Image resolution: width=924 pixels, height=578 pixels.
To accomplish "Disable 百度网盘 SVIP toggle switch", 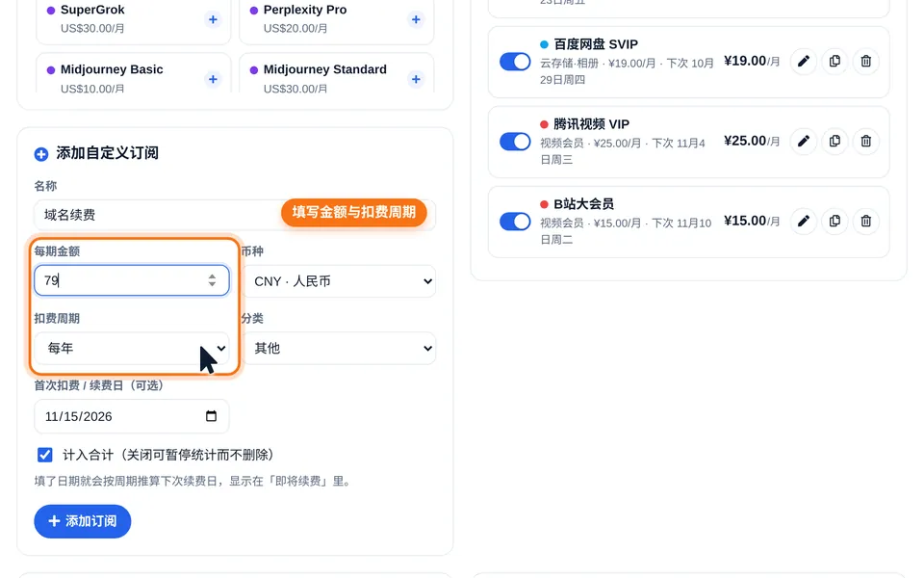I will point(515,62).
